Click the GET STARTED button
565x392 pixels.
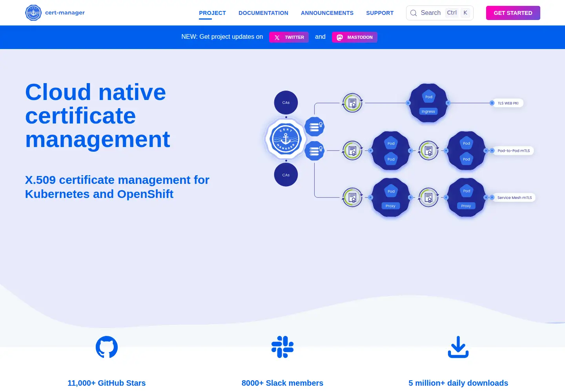[x=513, y=13]
